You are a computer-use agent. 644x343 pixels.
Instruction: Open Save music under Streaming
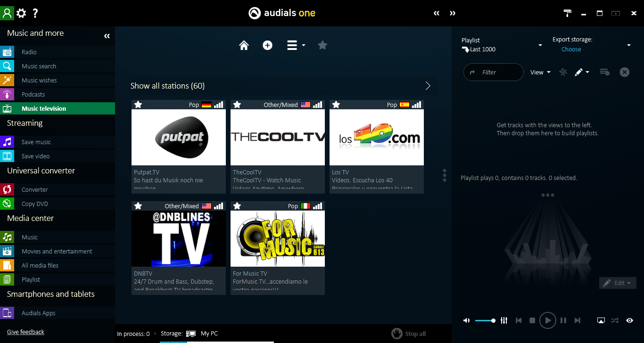click(58, 142)
